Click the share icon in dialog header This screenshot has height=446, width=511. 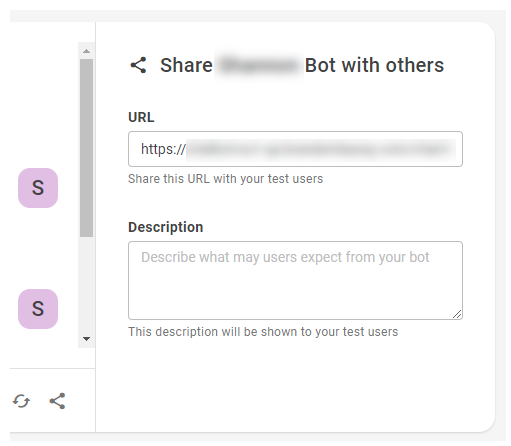point(138,65)
